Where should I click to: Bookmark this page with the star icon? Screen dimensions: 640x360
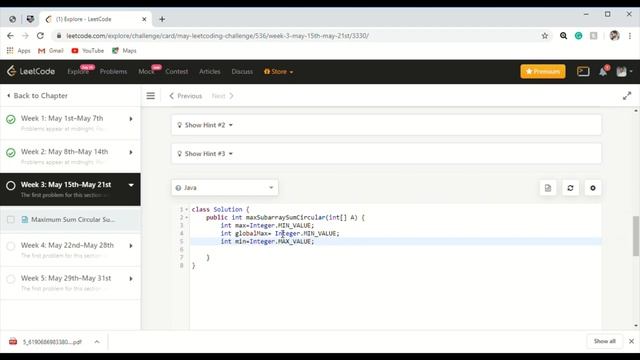point(544,36)
